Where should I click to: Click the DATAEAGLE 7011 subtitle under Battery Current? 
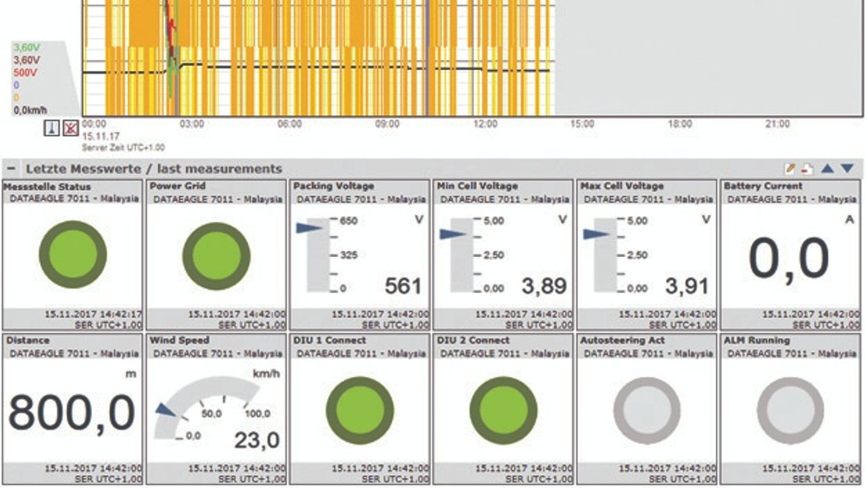(792, 199)
